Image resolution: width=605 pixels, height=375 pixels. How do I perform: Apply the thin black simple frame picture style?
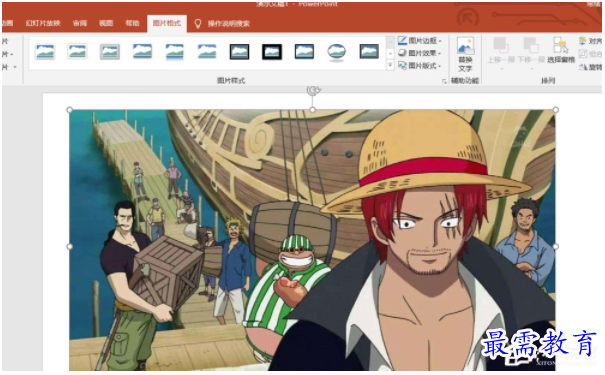[x=304, y=51]
